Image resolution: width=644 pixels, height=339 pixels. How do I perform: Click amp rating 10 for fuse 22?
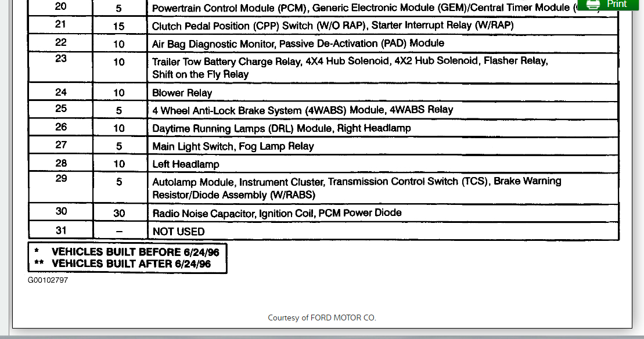coord(118,44)
